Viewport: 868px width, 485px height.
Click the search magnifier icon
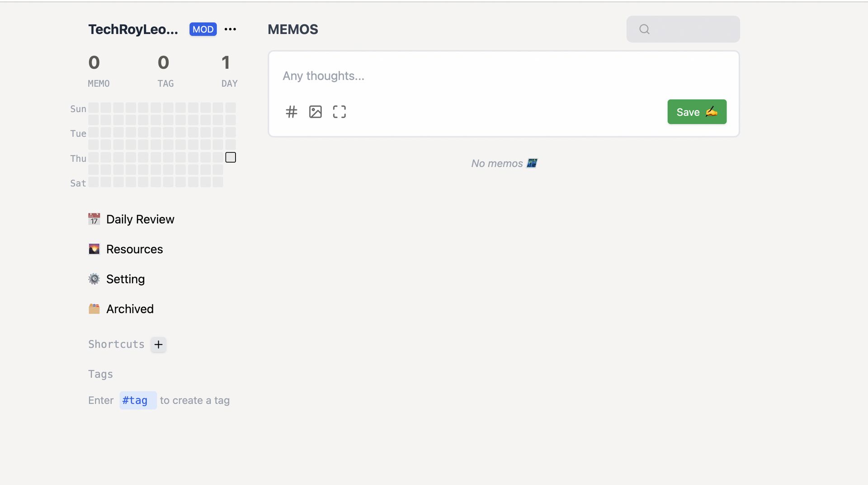point(644,29)
